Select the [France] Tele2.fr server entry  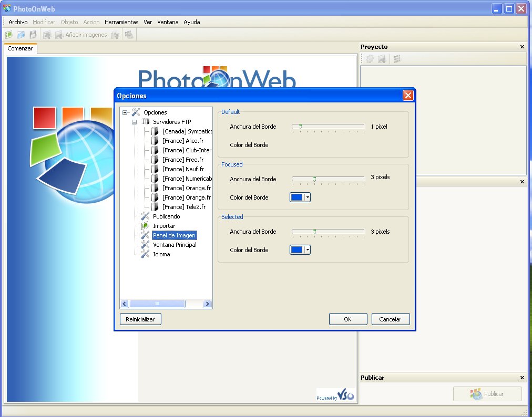coord(184,207)
